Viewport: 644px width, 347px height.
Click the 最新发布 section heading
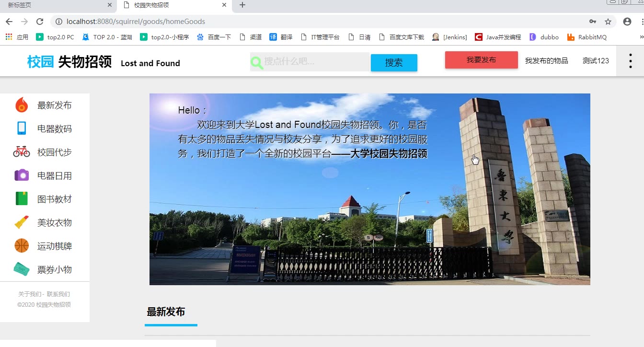[x=166, y=312]
